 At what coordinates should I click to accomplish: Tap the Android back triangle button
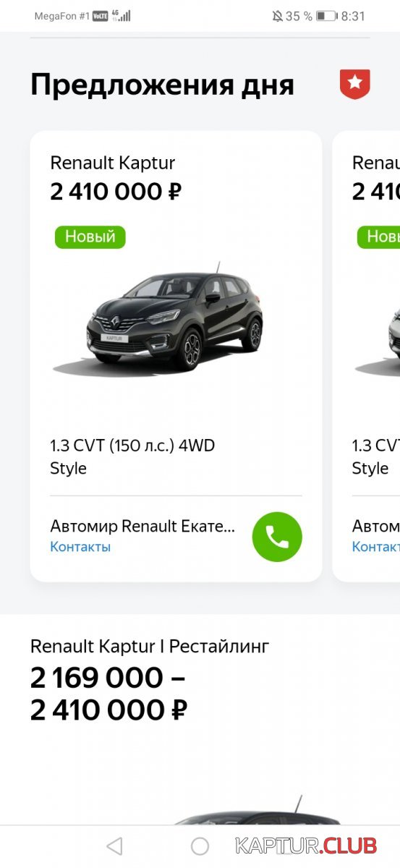[114, 846]
